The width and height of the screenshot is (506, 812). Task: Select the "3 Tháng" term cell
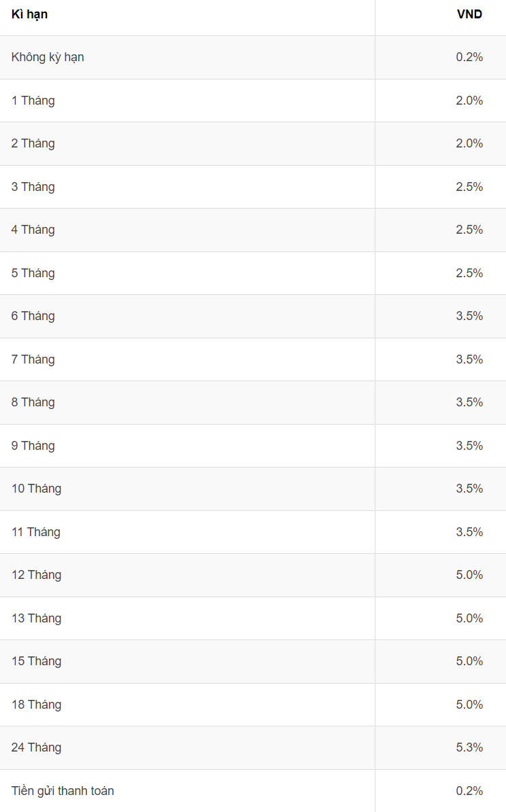[x=33, y=187]
